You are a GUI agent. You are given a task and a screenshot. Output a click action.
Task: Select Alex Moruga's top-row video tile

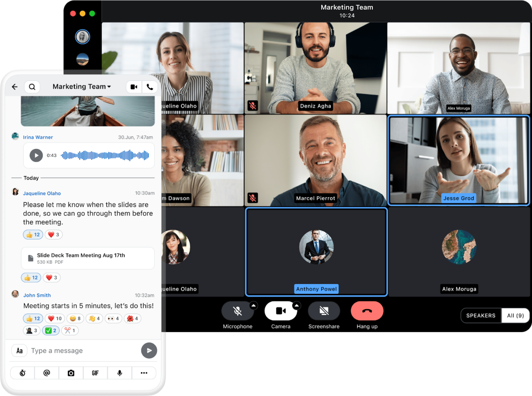(x=459, y=68)
